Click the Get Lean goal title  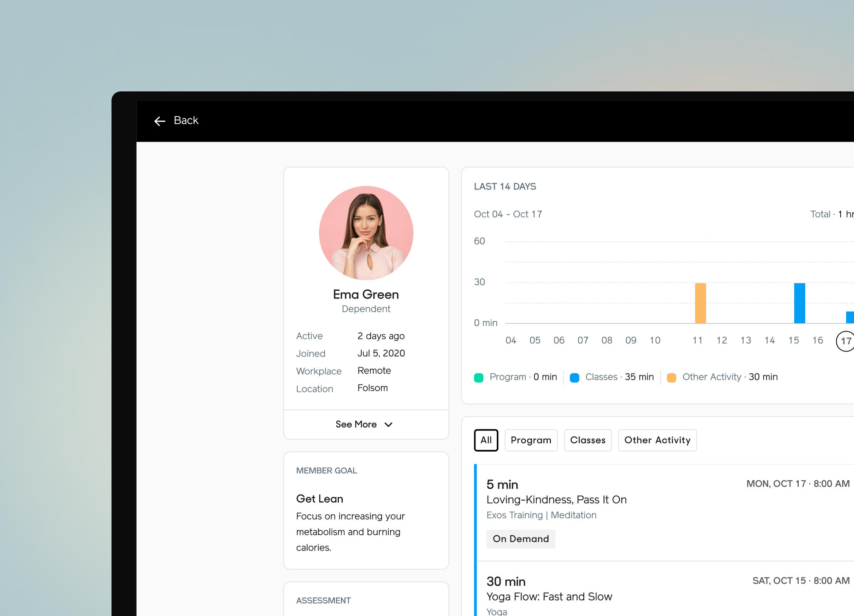[320, 499]
